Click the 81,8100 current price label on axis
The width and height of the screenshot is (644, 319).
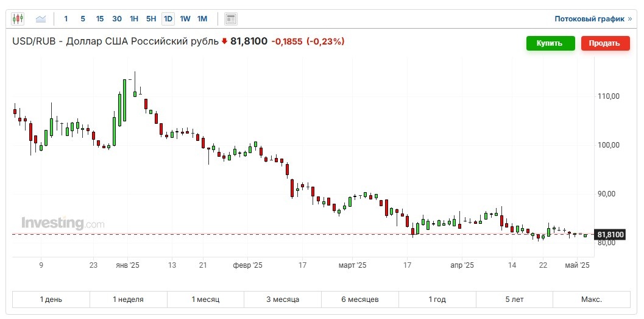(x=610, y=235)
